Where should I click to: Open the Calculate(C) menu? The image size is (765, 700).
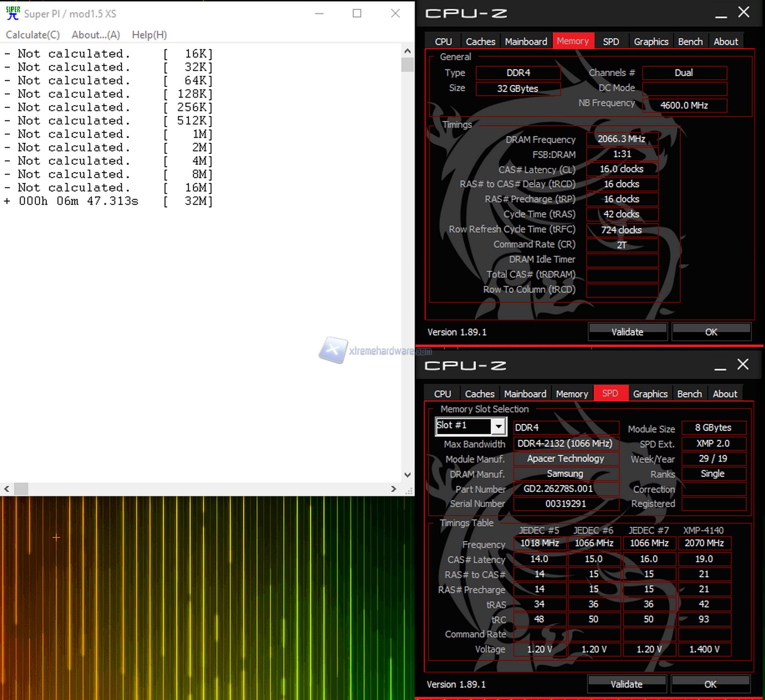coord(32,35)
